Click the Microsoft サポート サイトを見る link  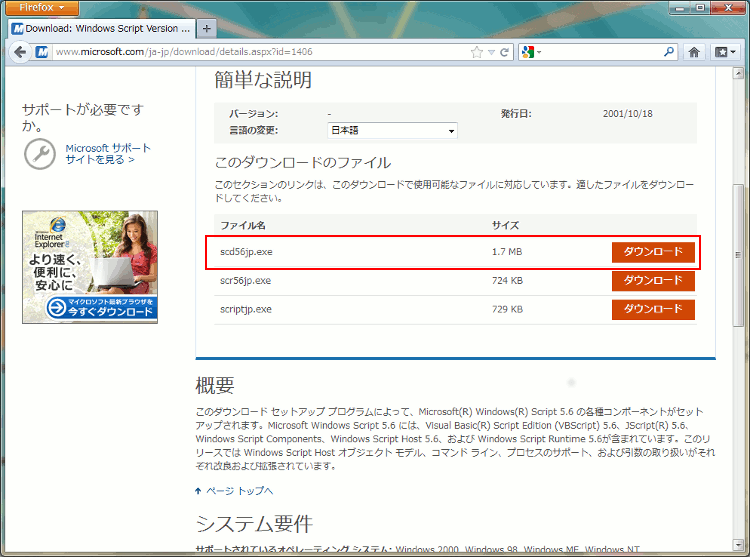click(x=107, y=153)
